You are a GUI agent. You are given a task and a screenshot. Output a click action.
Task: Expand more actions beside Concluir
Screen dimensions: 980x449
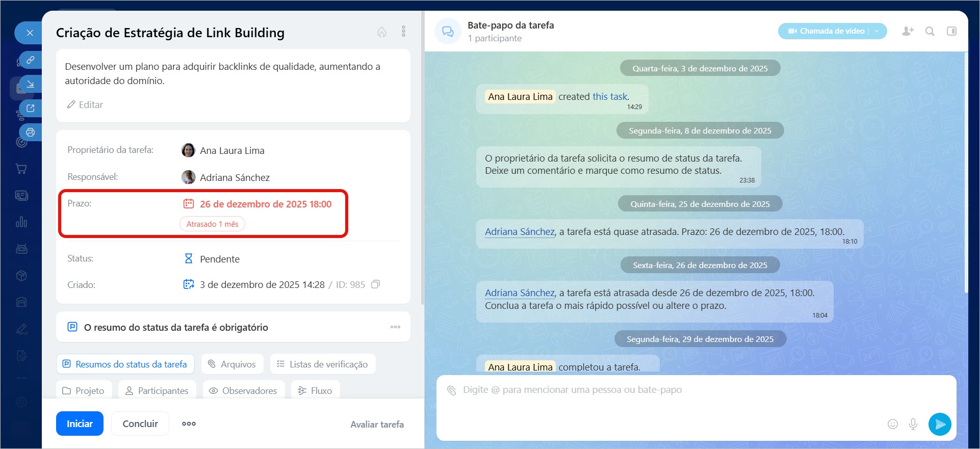click(189, 424)
